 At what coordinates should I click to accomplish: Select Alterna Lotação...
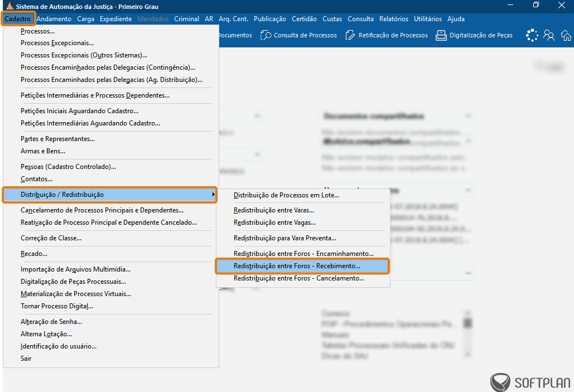[x=111, y=334]
